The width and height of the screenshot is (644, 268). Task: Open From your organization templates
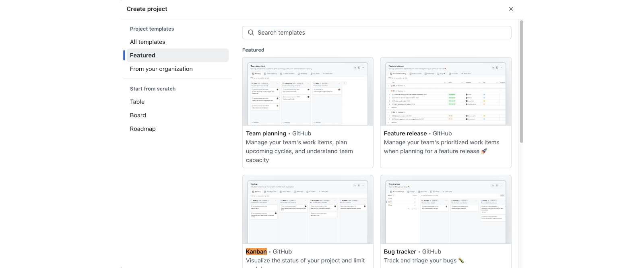[x=161, y=69]
